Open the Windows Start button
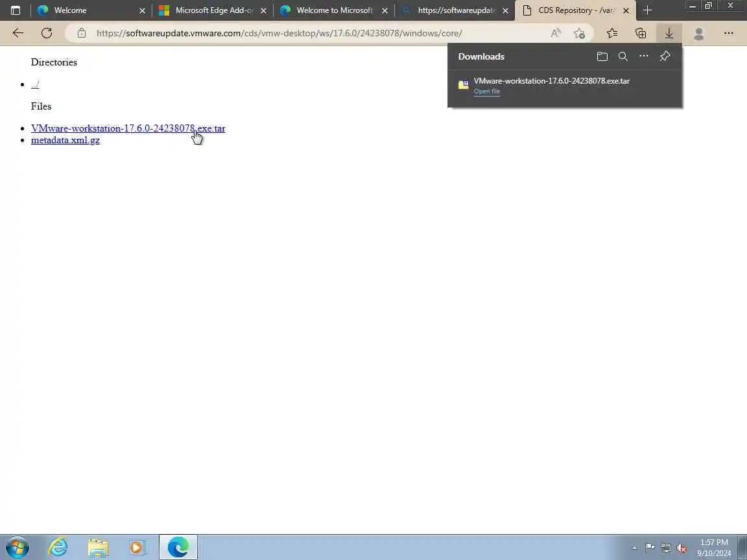747x560 pixels. point(17,547)
